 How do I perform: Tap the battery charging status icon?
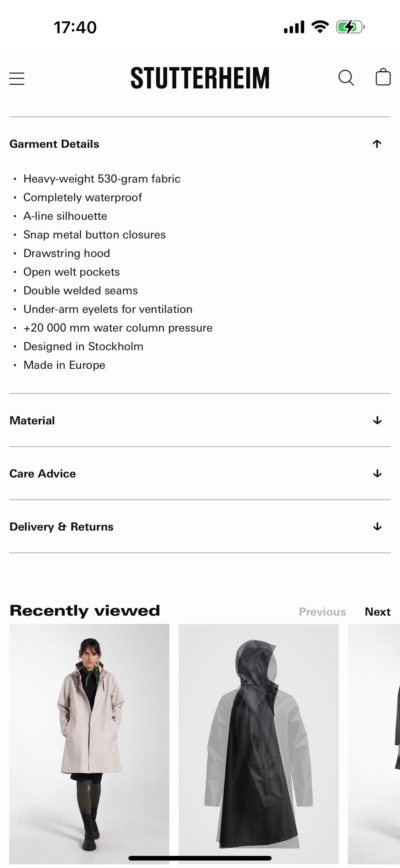click(350, 27)
